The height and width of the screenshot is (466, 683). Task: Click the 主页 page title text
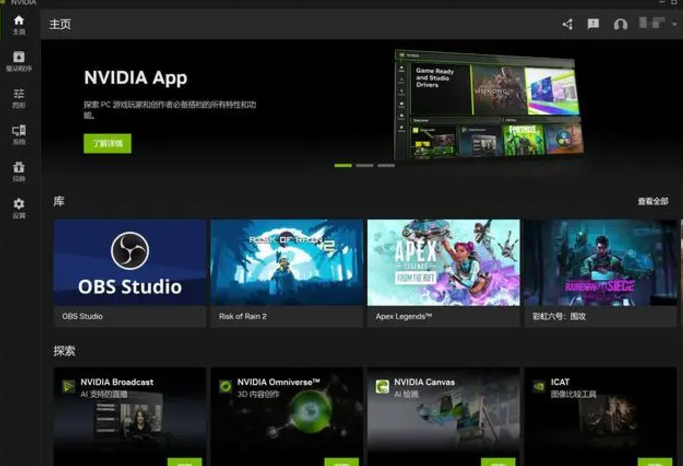tap(60, 24)
